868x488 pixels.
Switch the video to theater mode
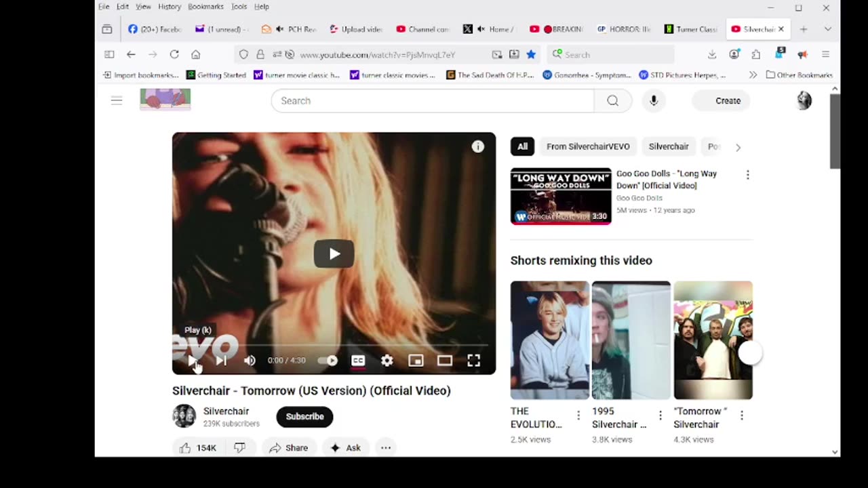[444, 361]
